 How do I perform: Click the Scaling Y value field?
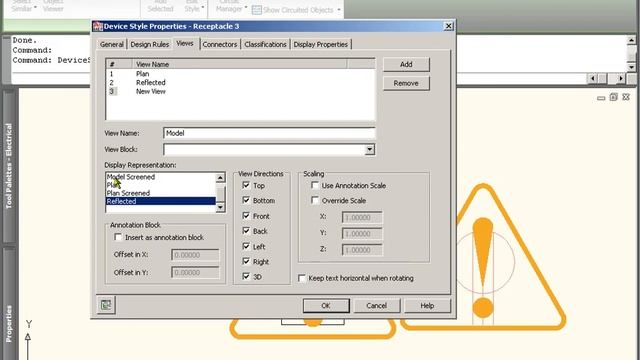pos(362,234)
